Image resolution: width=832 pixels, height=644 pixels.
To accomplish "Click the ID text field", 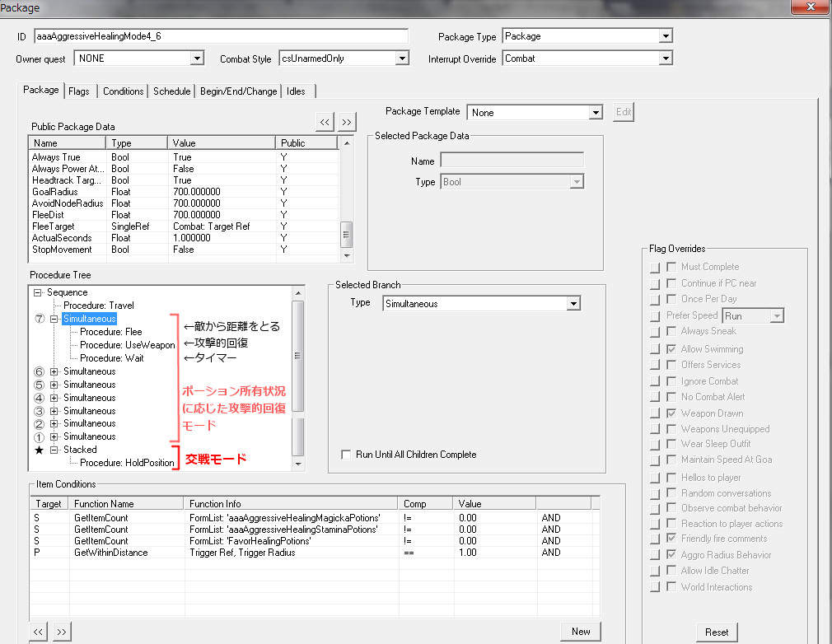I will point(222,36).
